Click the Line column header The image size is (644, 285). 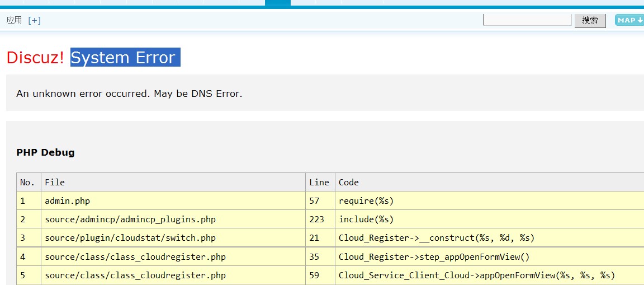(x=320, y=182)
